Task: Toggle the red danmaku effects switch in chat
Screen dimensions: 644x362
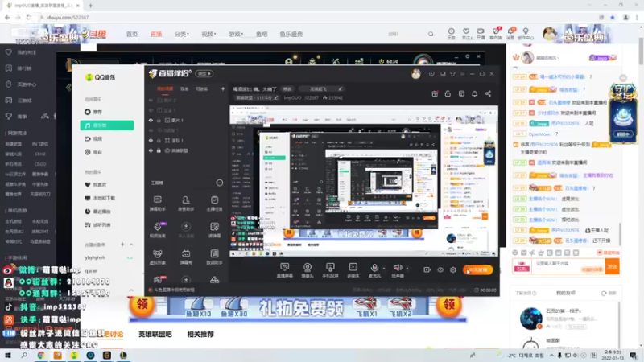Action: (609, 253)
